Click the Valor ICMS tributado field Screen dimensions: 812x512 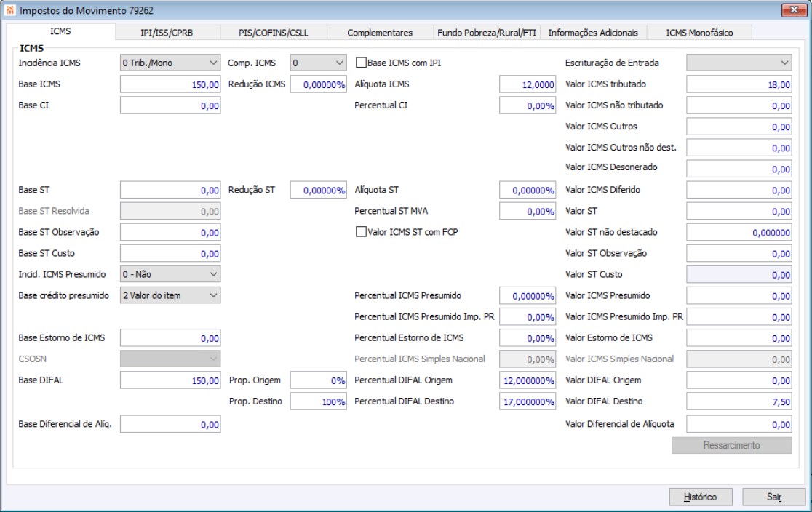[x=739, y=84]
